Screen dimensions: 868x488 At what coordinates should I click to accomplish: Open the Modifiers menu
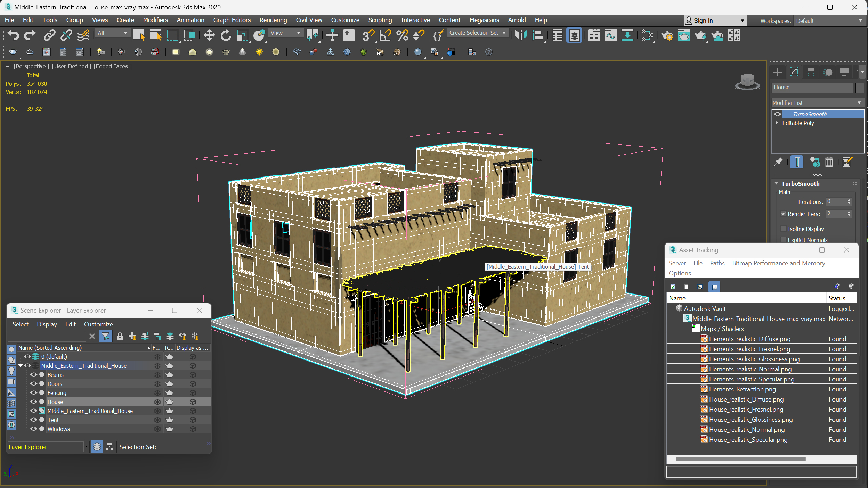click(155, 20)
